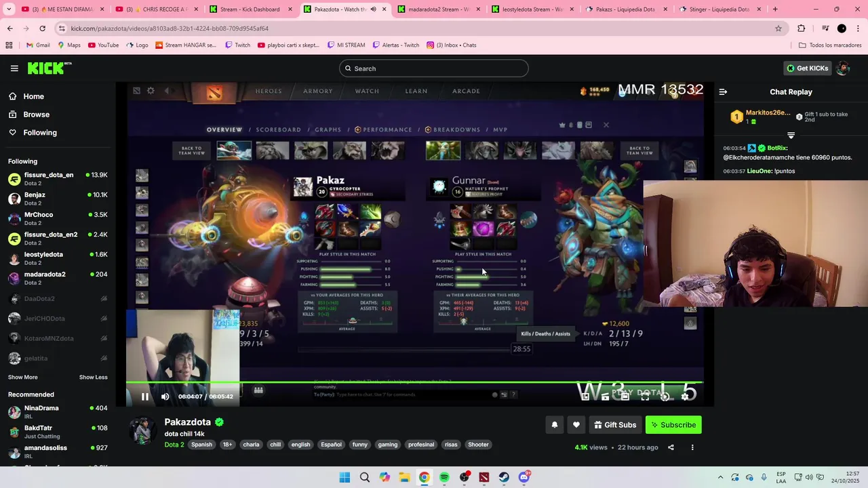Click Gift Subs button
This screenshot has height=488, width=868.
(616, 425)
